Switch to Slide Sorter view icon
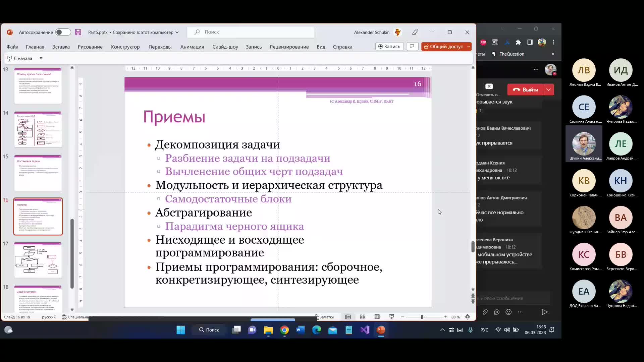 (x=363, y=317)
